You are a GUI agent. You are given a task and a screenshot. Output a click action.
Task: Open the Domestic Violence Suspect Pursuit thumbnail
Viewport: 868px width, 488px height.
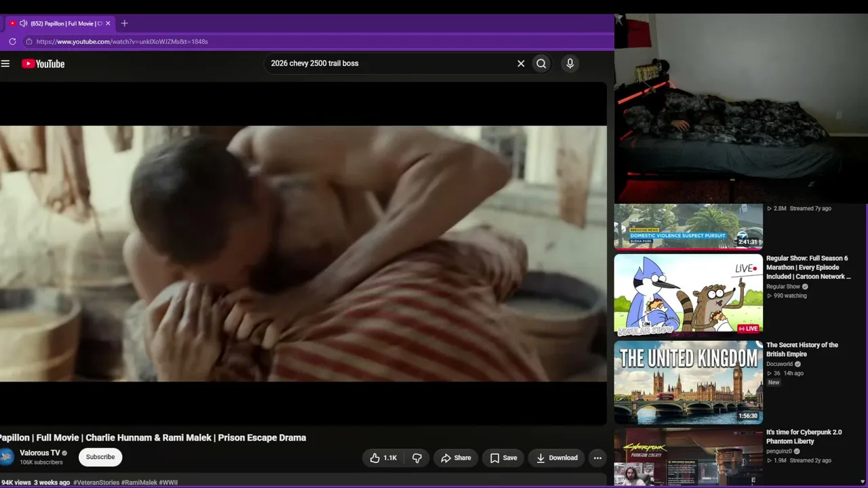(688, 226)
